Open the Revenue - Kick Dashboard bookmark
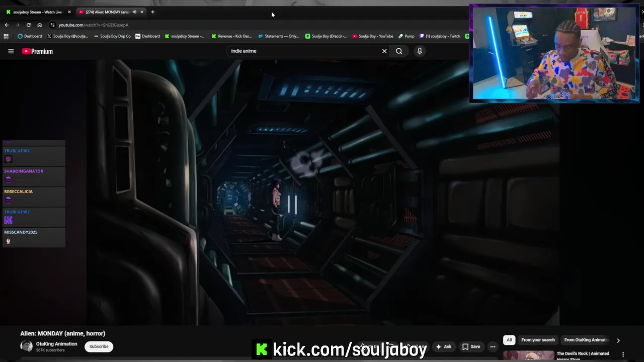 tap(231, 36)
